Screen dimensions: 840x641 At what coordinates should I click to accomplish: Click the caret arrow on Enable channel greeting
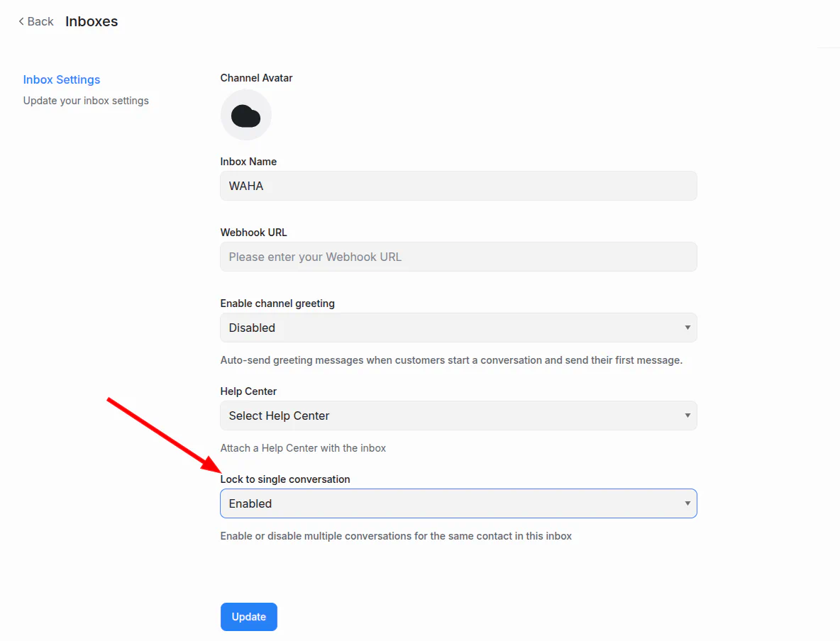point(687,328)
